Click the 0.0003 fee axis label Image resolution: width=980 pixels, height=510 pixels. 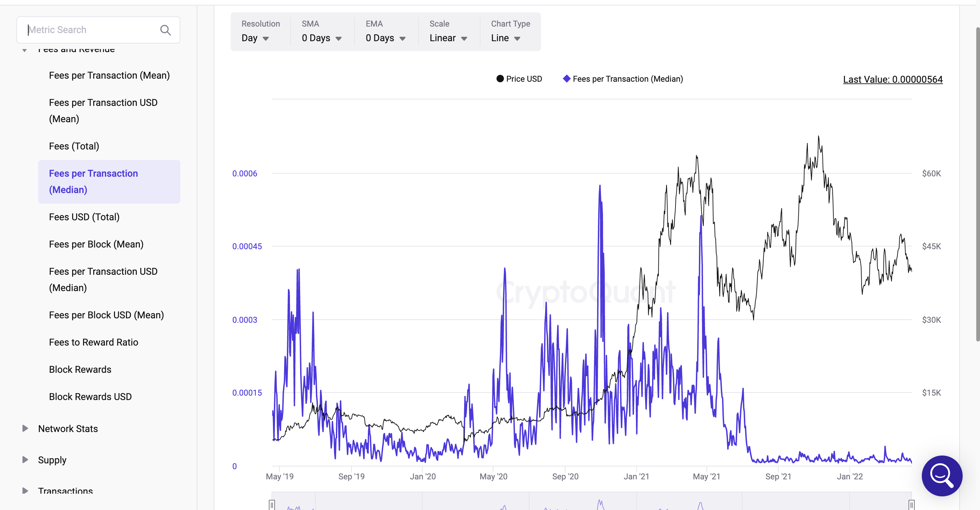click(245, 320)
